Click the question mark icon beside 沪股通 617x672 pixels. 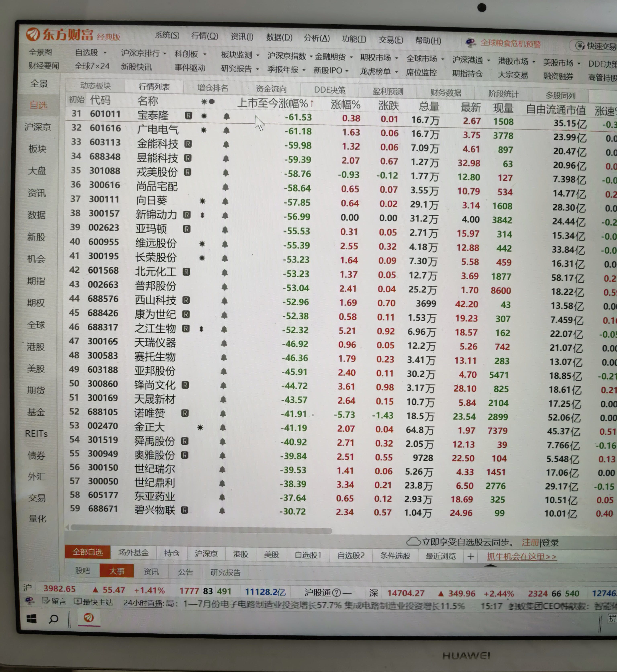[337, 592]
